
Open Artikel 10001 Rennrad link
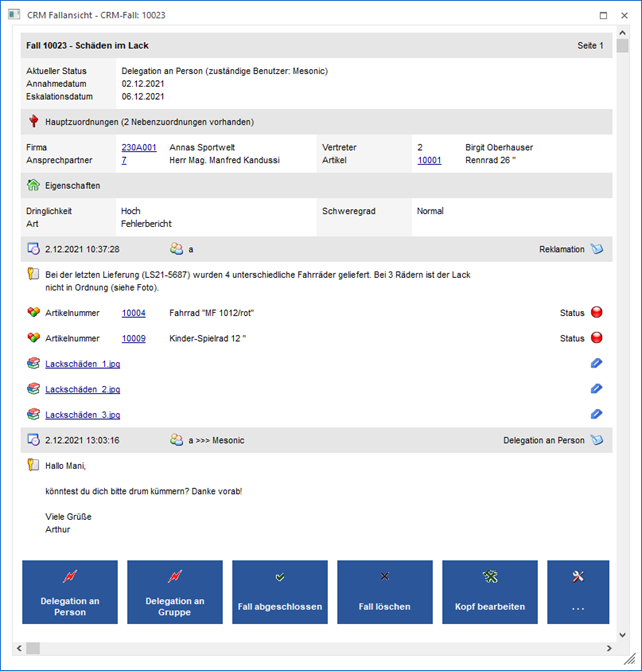429,160
